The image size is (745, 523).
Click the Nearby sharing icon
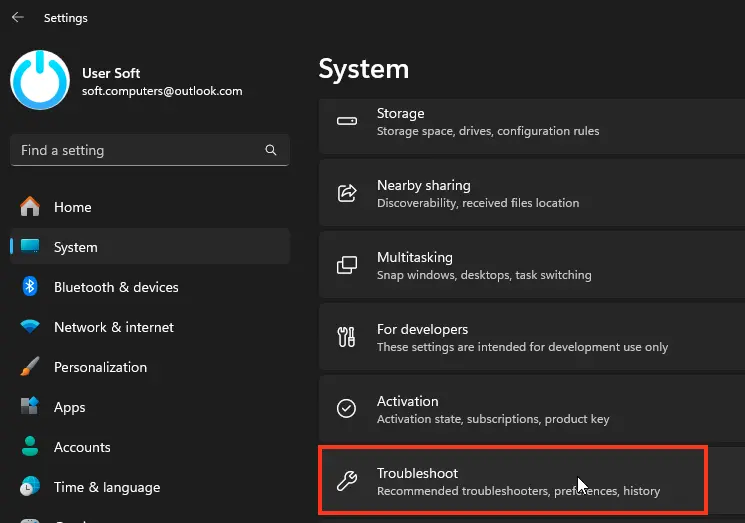[x=347, y=193]
